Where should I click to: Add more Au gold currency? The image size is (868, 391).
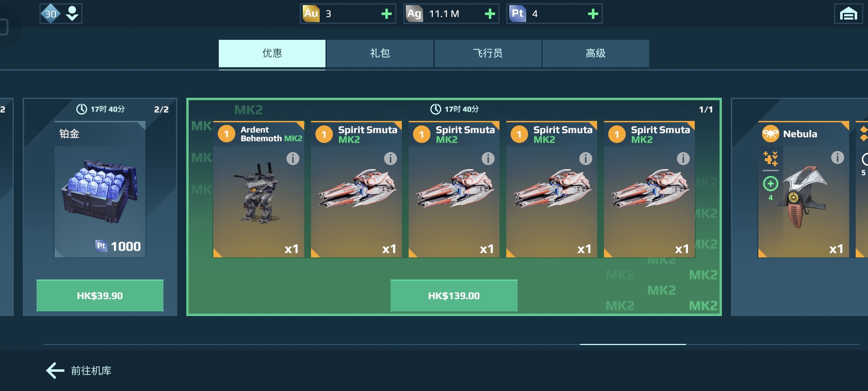click(x=387, y=14)
